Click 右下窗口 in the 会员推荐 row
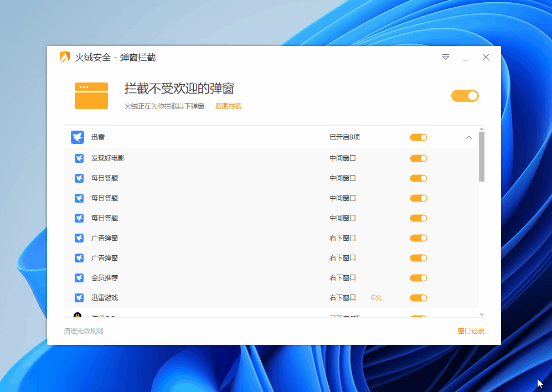This screenshot has height=392, width=552. pos(343,278)
